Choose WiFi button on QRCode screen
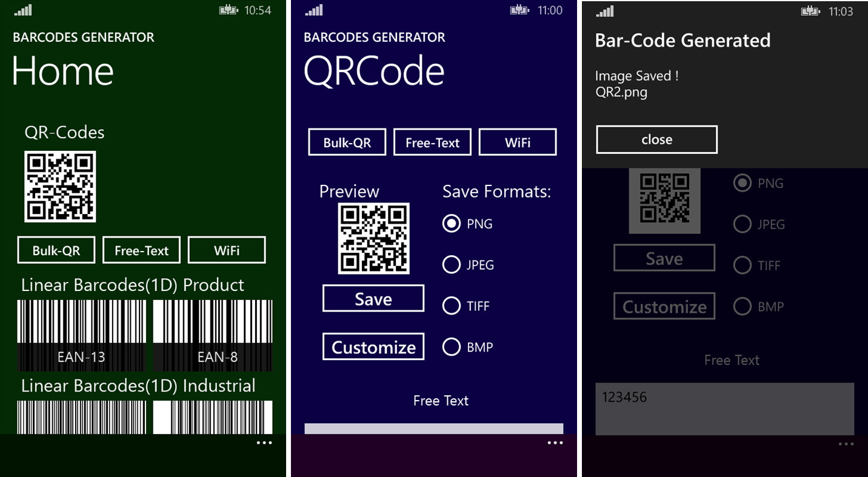The width and height of the screenshot is (868, 477). point(518,142)
